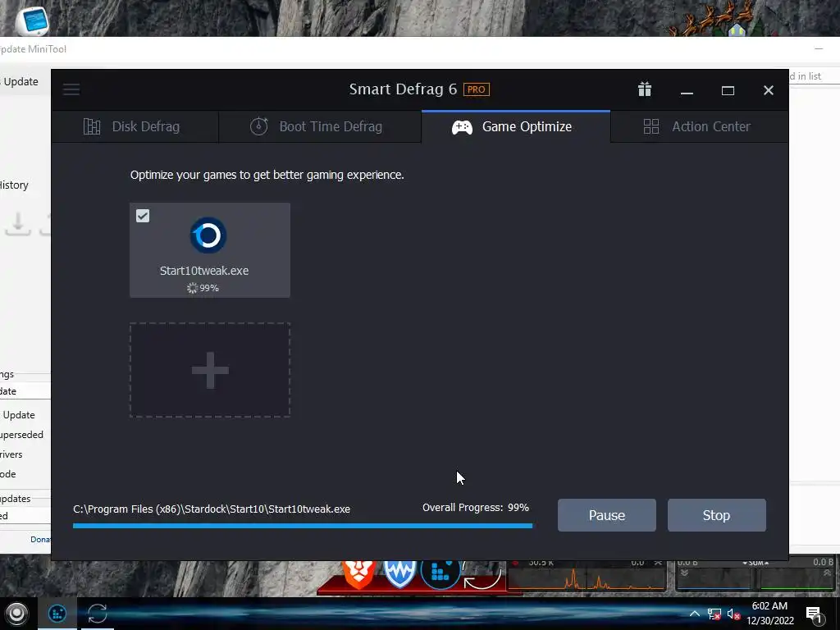The width and height of the screenshot is (840, 630).
Task: Click the desktop monitor shortcut icon
Action: click(x=33, y=21)
